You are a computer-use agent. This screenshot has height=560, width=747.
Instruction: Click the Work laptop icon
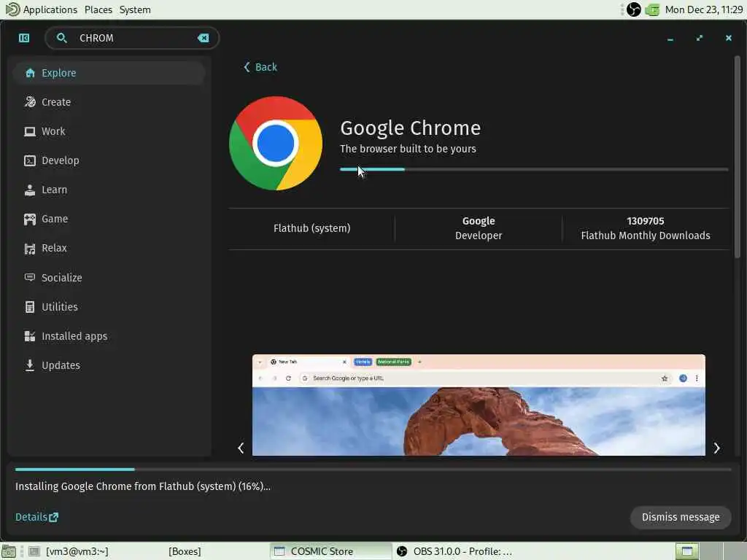point(29,131)
